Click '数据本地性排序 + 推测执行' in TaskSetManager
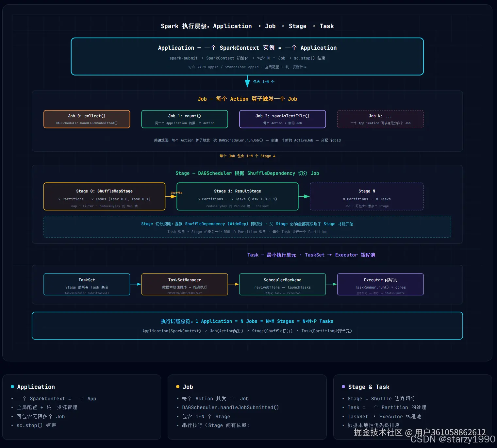 pyautogui.click(x=185, y=287)
